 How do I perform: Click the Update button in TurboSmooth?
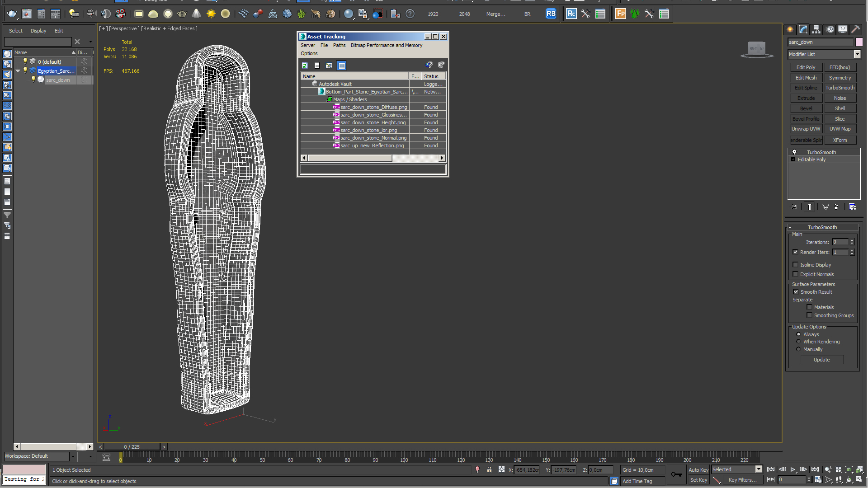tap(822, 360)
